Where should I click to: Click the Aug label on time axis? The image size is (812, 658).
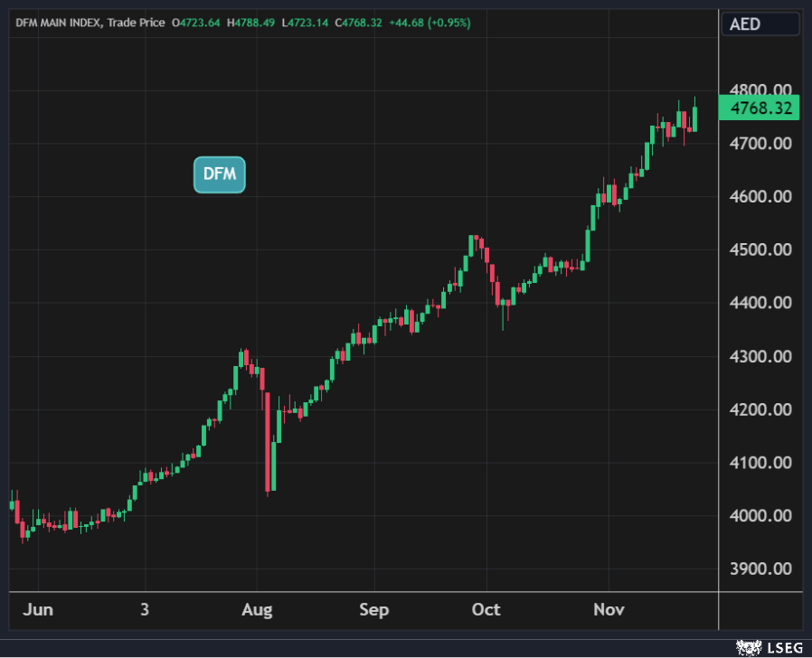[257, 609]
